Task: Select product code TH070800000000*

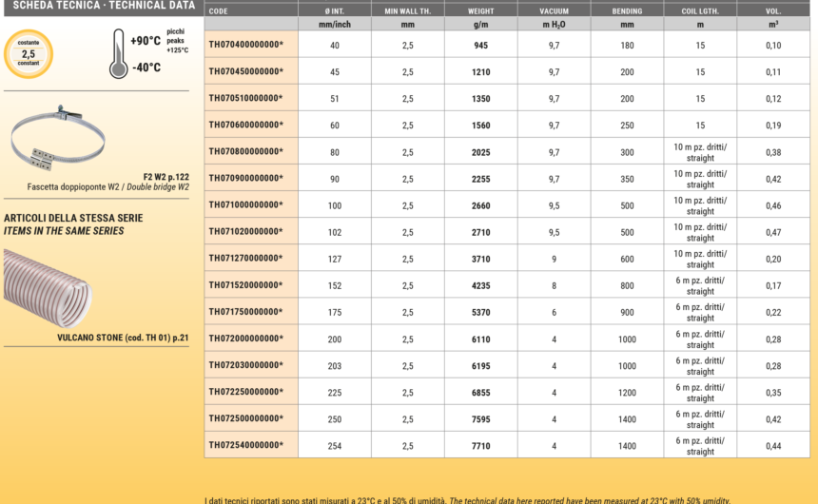Action: tap(245, 151)
